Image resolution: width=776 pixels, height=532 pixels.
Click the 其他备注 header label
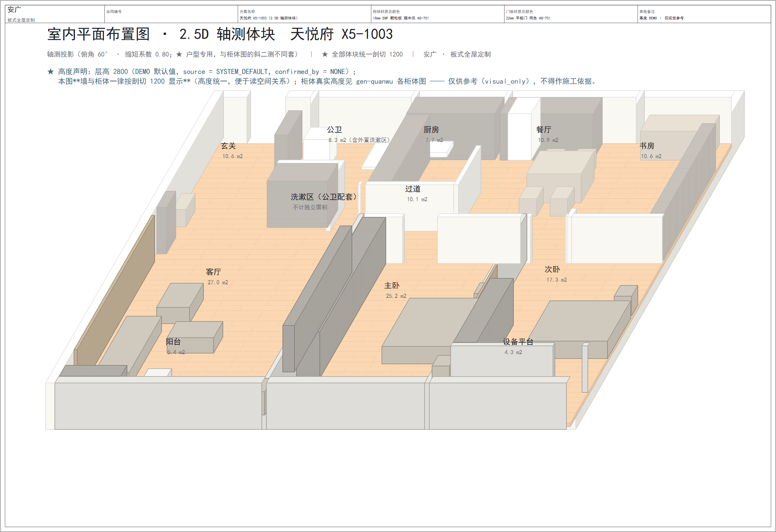pyautogui.click(x=647, y=12)
